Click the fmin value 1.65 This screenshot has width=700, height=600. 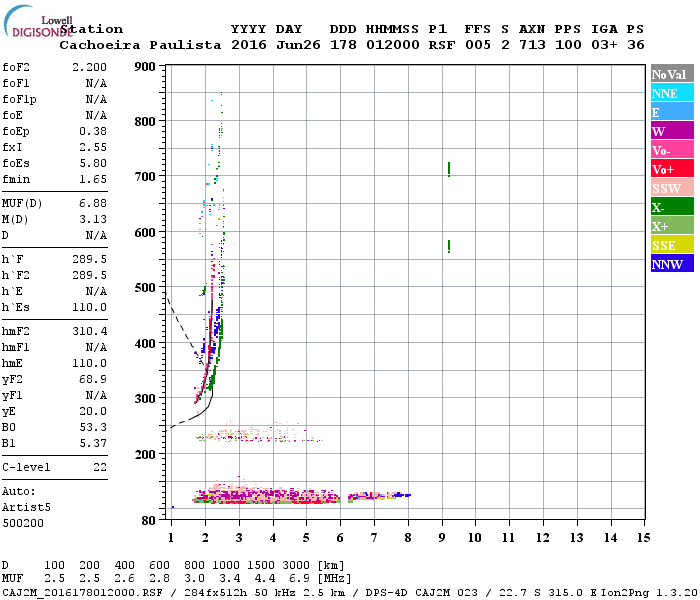[x=93, y=179]
